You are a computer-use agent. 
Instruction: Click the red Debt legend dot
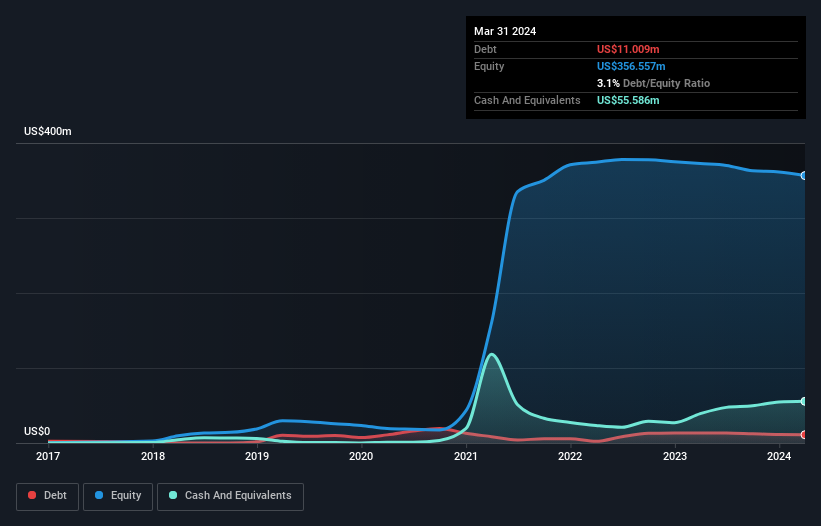pos(32,495)
